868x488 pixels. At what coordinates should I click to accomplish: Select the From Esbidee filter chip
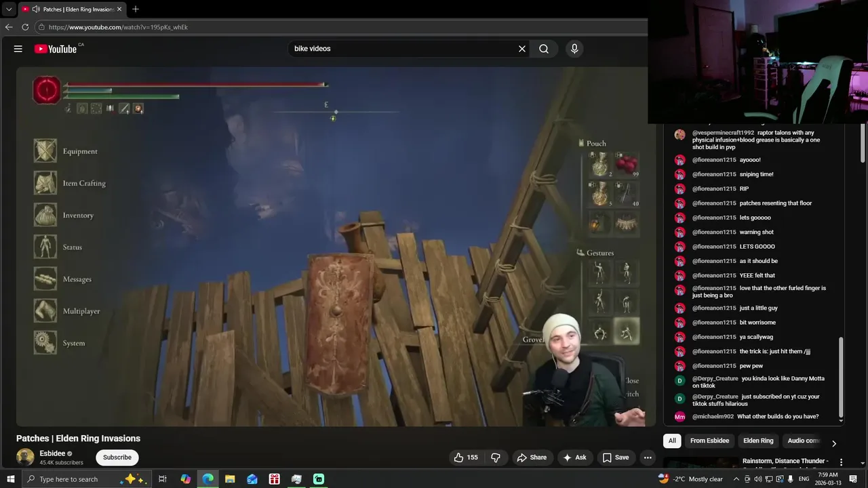709,441
